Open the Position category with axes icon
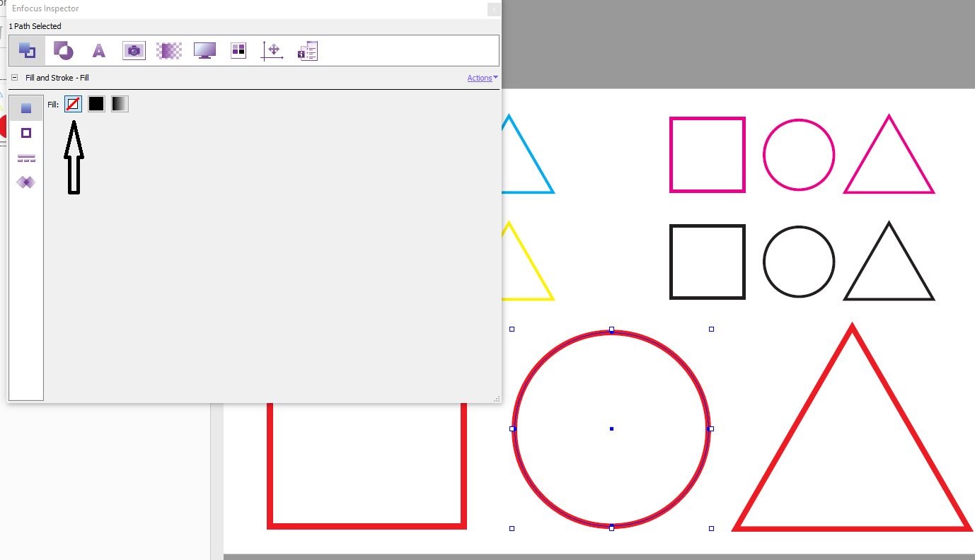 (x=272, y=51)
